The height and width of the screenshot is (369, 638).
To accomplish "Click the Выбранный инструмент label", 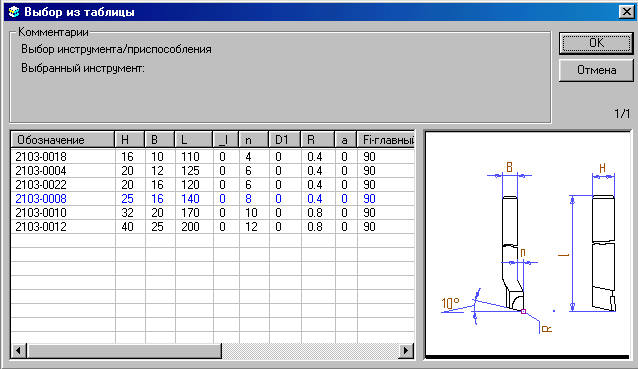I will tap(83, 68).
